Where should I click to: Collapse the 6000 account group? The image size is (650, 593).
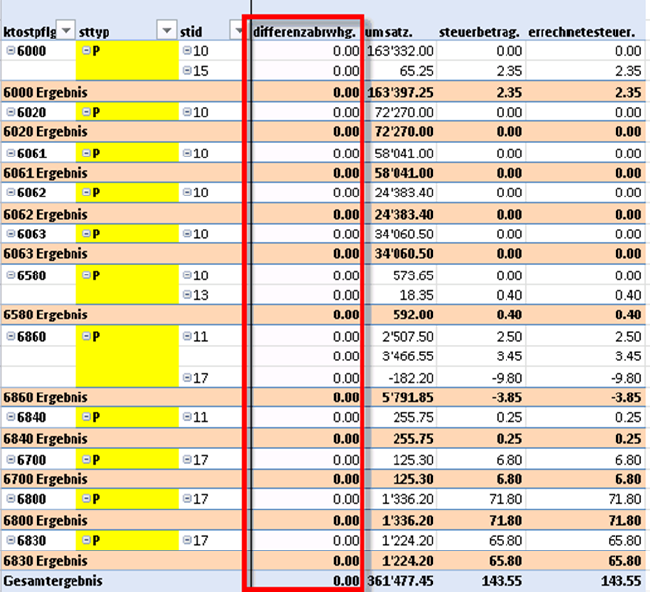point(11,51)
